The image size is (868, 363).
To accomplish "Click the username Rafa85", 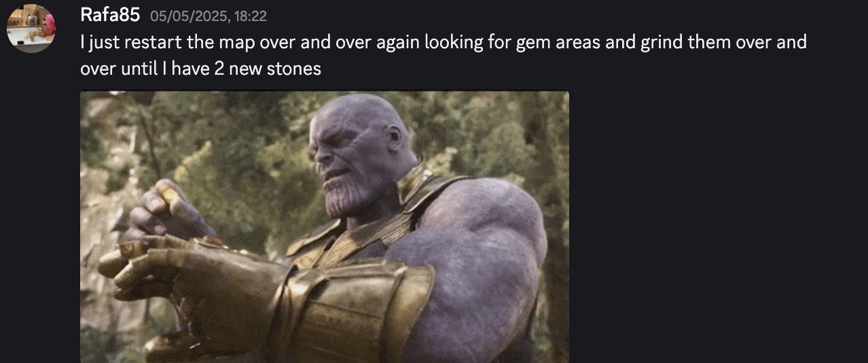I will [x=110, y=14].
